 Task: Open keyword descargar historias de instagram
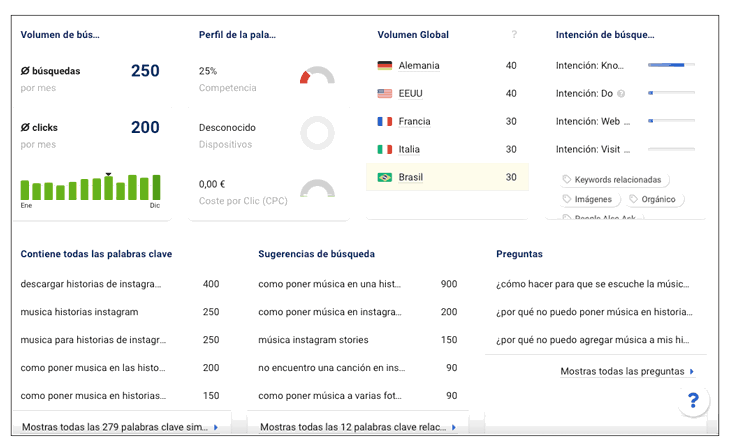92,284
